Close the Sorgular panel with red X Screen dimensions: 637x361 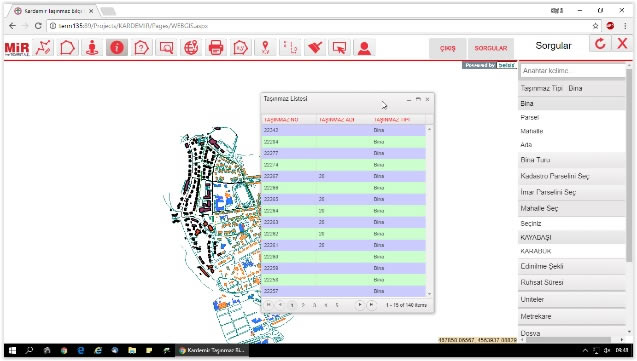coord(622,43)
